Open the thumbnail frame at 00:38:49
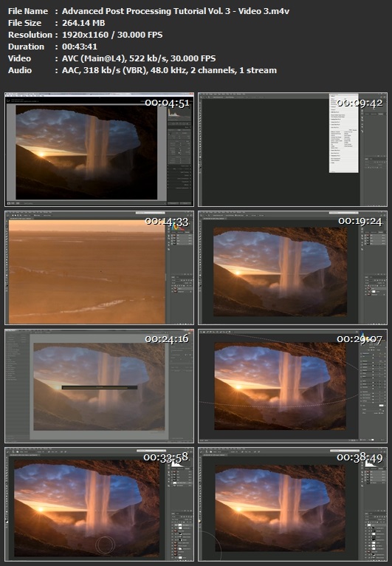Viewport: 392px width, 566px height. (x=292, y=504)
